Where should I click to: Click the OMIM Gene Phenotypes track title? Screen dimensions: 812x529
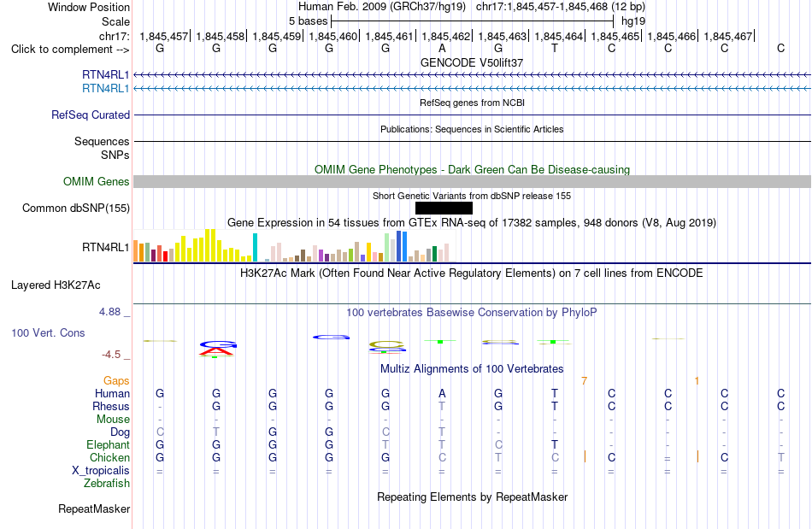pos(473,170)
